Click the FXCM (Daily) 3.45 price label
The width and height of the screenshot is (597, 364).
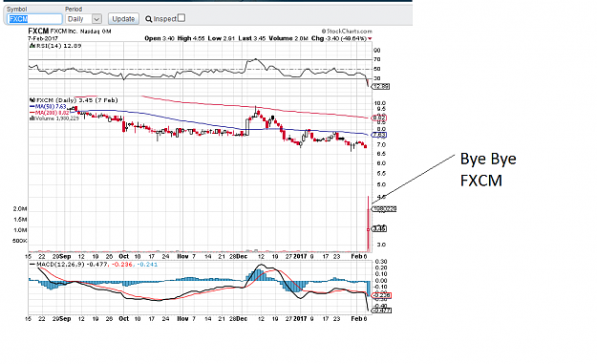[74, 100]
